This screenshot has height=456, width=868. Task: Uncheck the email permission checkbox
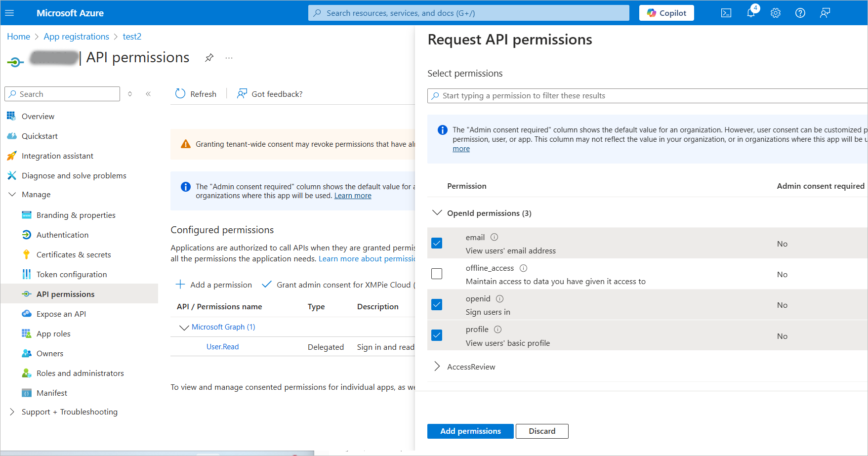coord(437,243)
